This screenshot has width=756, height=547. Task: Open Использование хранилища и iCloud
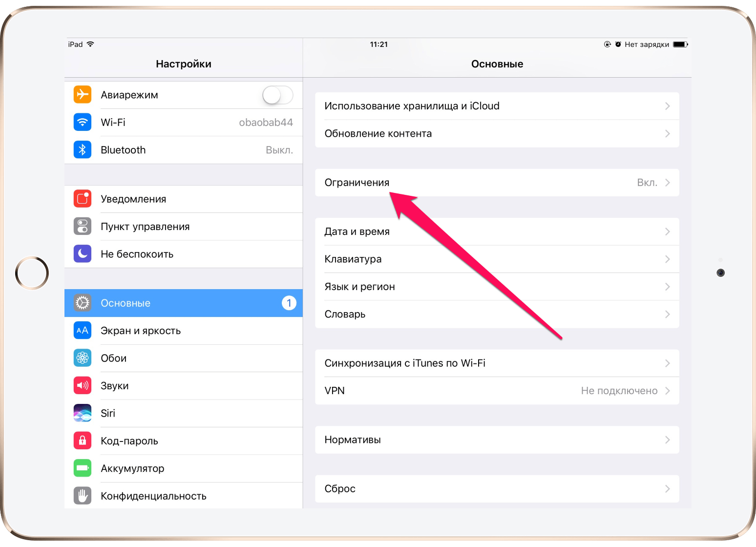tap(497, 106)
